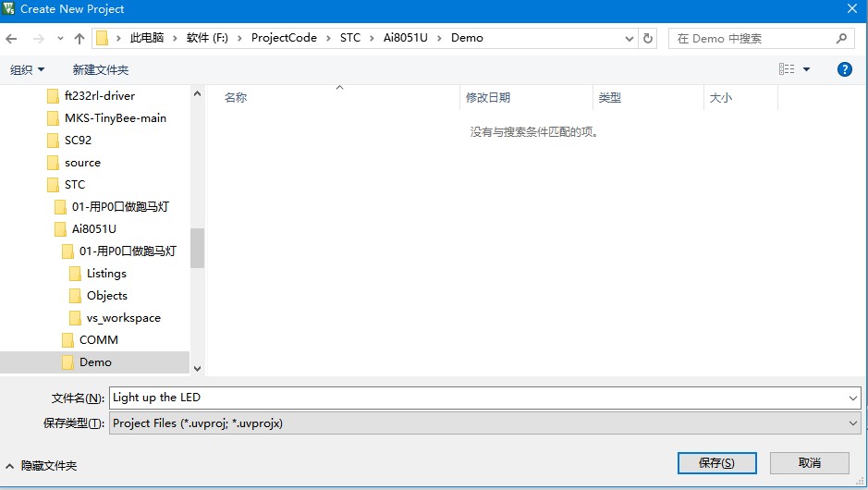This screenshot has width=868, height=490.
Task: Sort by the 名称 column header
Action: [236, 97]
